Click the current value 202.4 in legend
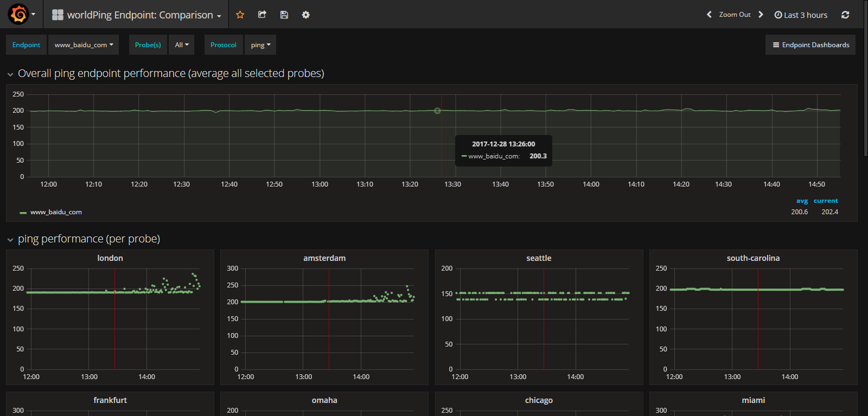Image resolution: width=868 pixels, height=416 pixels. click(829, 212)
